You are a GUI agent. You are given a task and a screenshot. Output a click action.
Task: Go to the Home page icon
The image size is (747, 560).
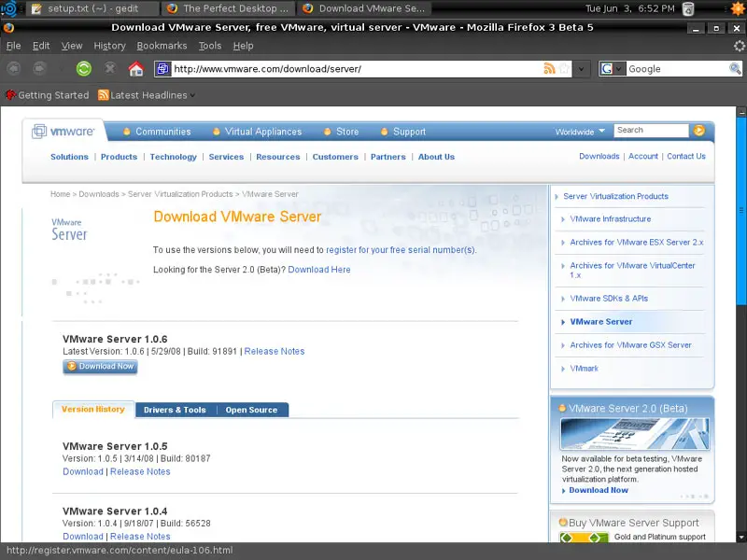click(135, 68)
